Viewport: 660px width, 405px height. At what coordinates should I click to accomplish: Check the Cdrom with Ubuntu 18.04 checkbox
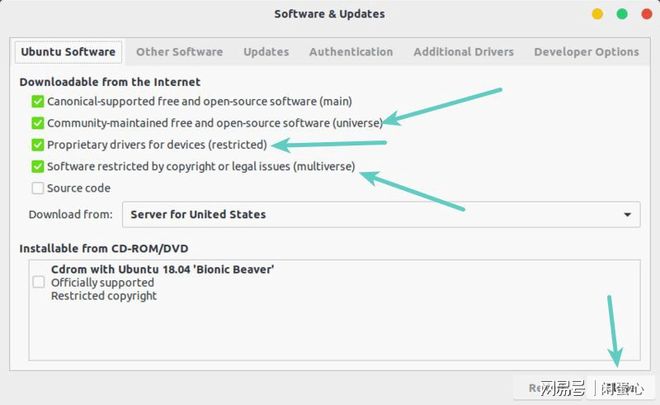pos(39,282)
